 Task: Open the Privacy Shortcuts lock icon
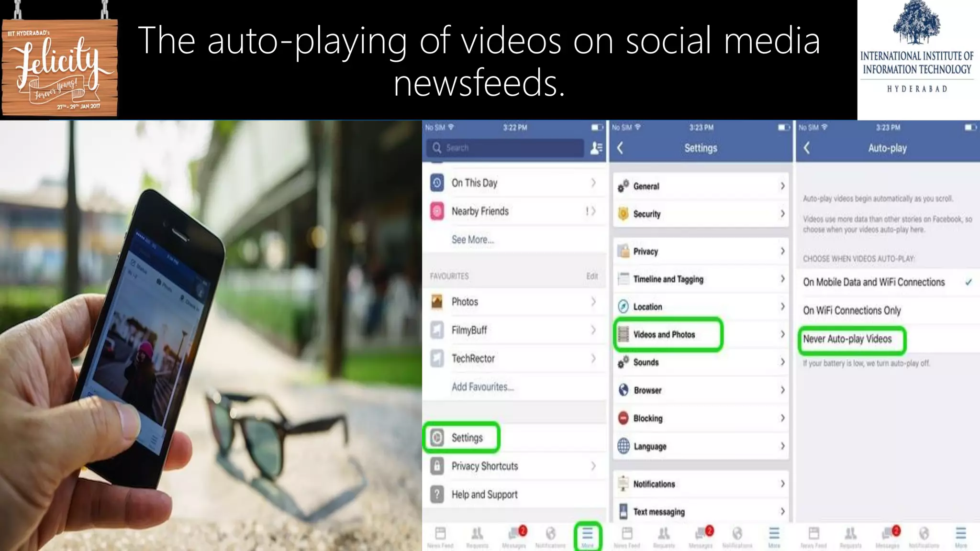click(x=437, y=466)
